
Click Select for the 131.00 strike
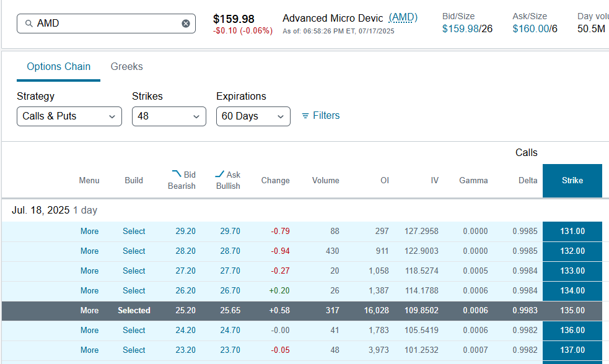point(134,232)
